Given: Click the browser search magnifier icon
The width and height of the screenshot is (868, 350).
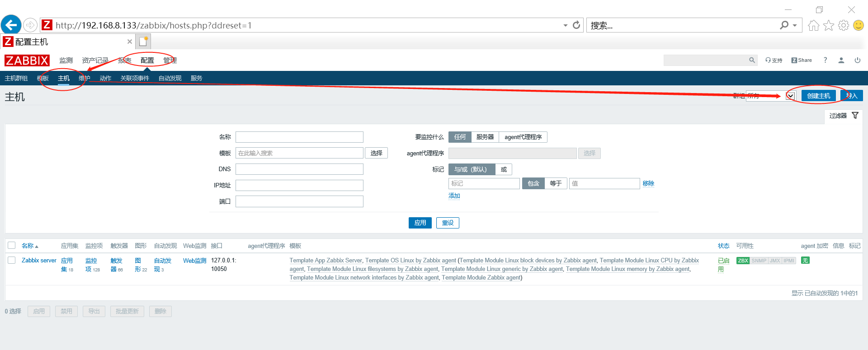Looking at the screenshot, I should [x=784, y=25].
